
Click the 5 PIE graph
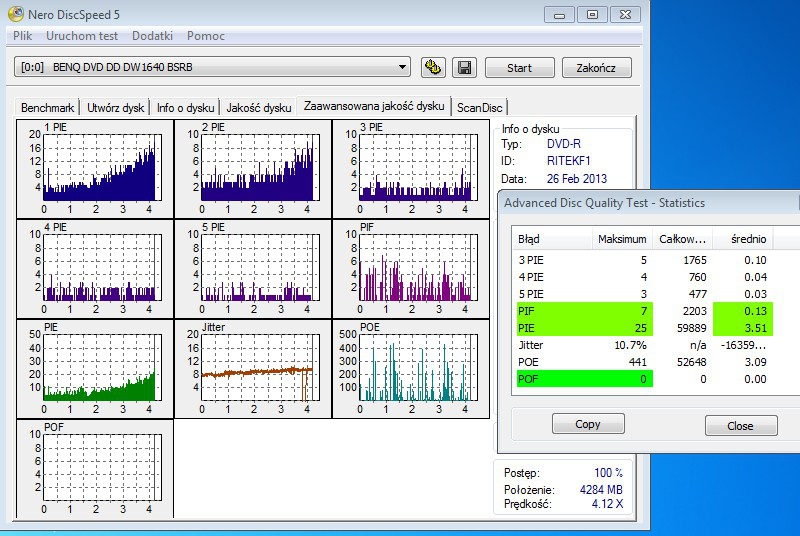[253, 269]
